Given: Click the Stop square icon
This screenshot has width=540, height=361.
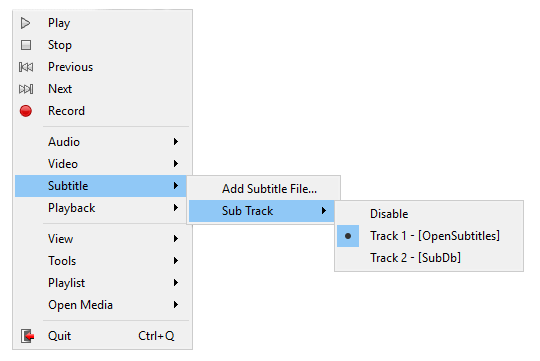Looking at the screenshot, I should coord(26,45).
